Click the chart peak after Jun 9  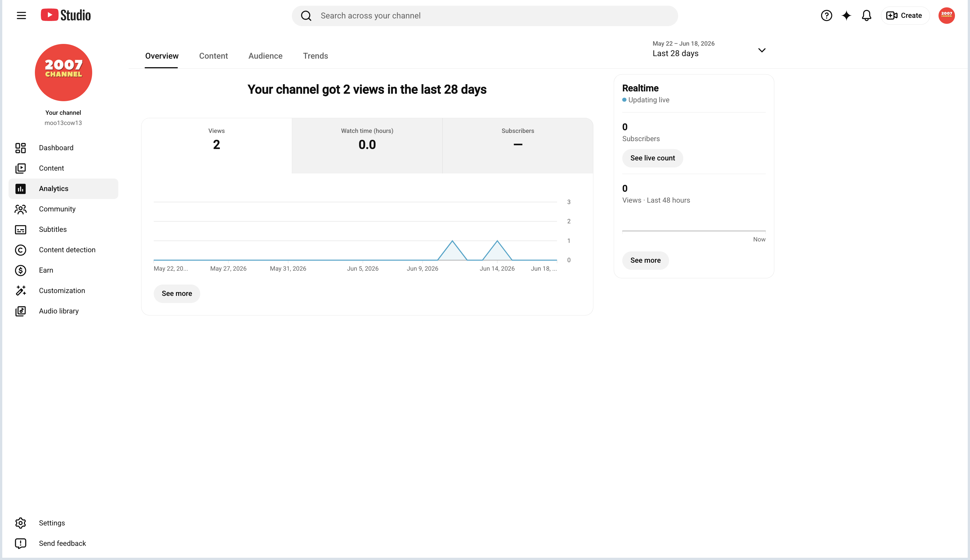[452, 241]
